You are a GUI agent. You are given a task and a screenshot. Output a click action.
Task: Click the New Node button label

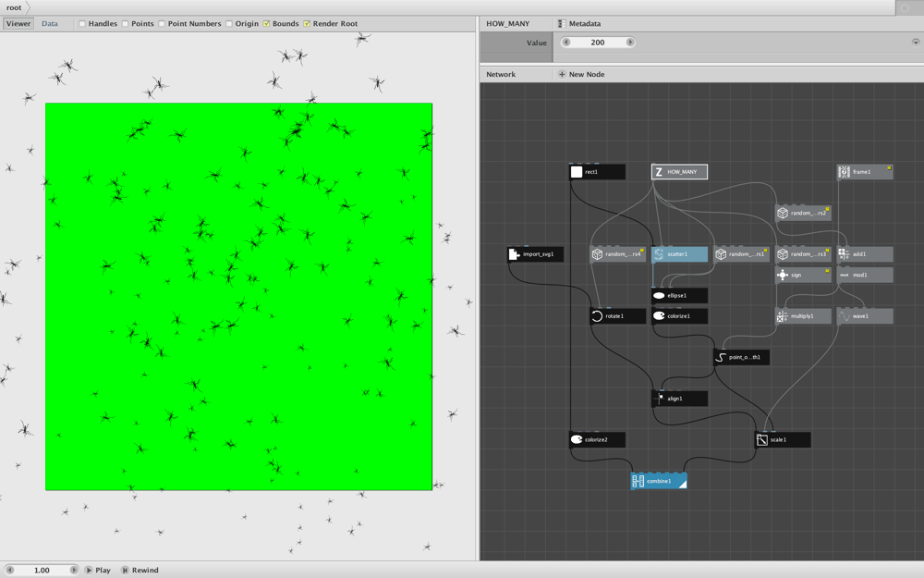click(587, 74)
